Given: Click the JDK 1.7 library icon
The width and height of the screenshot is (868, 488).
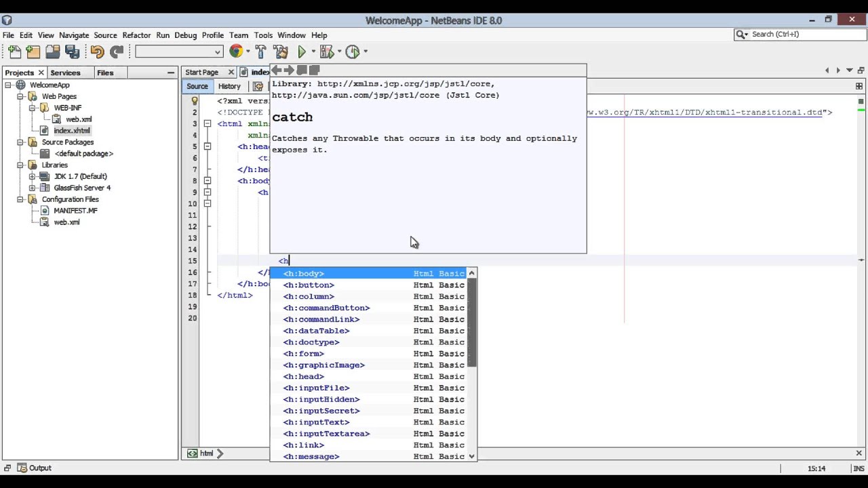Looking at the screenshot, I should click(45, 176).
